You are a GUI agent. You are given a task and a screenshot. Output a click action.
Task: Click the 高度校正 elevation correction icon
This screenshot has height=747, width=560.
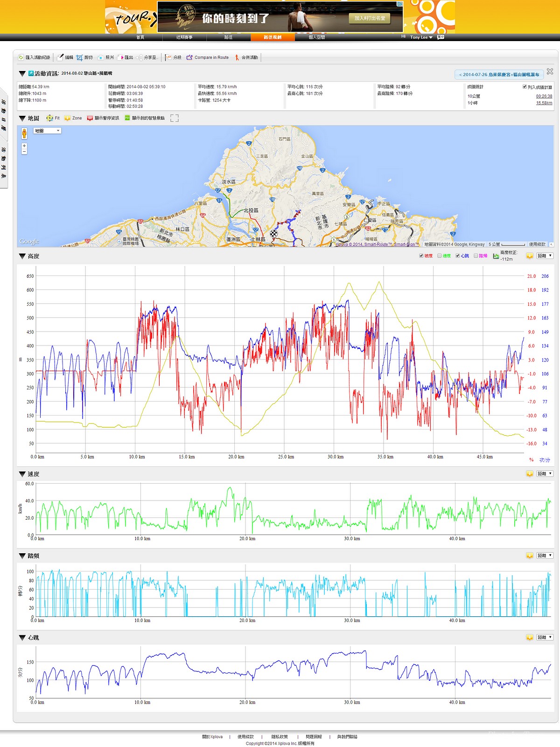pos(496,256)
